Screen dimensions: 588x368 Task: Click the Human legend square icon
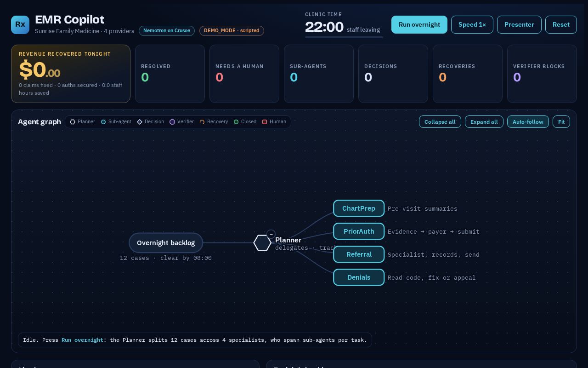pyautogui.click(x=265, y=122)
